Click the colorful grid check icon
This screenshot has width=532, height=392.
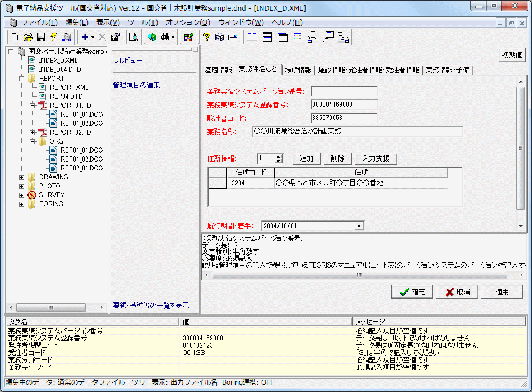pyautogui.click(x=188, y=37)
